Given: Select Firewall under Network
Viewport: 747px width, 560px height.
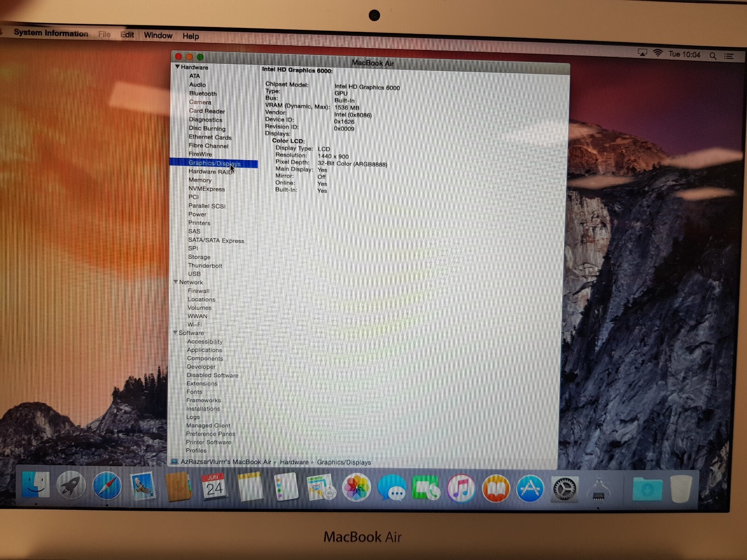Looking at the screenshot, I should 198,291.
